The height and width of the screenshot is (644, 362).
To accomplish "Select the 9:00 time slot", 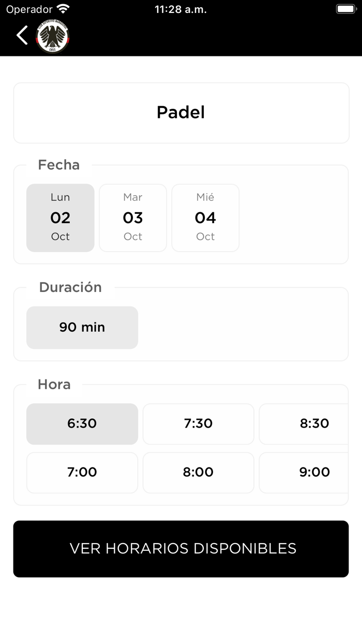I will click(x=314, y=472).
